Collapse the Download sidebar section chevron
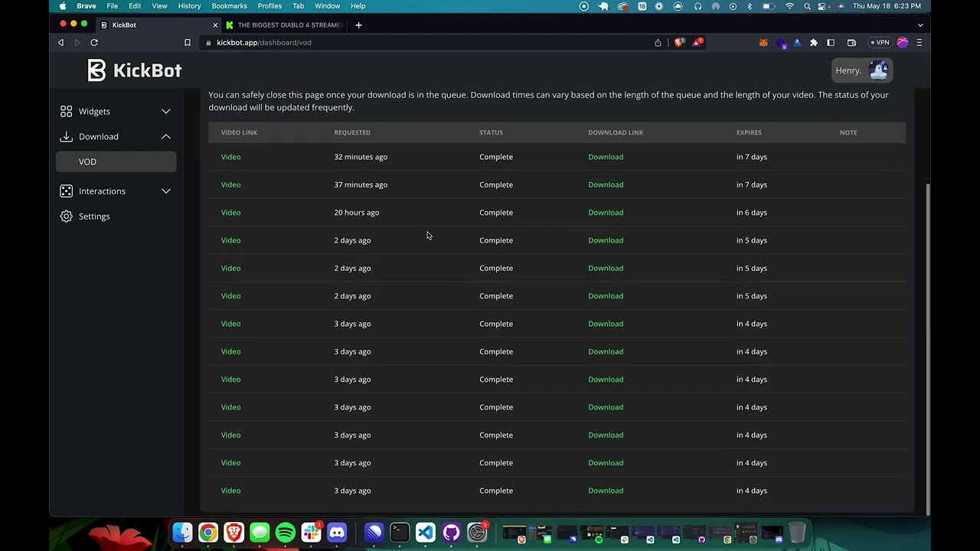 [166, 137]
